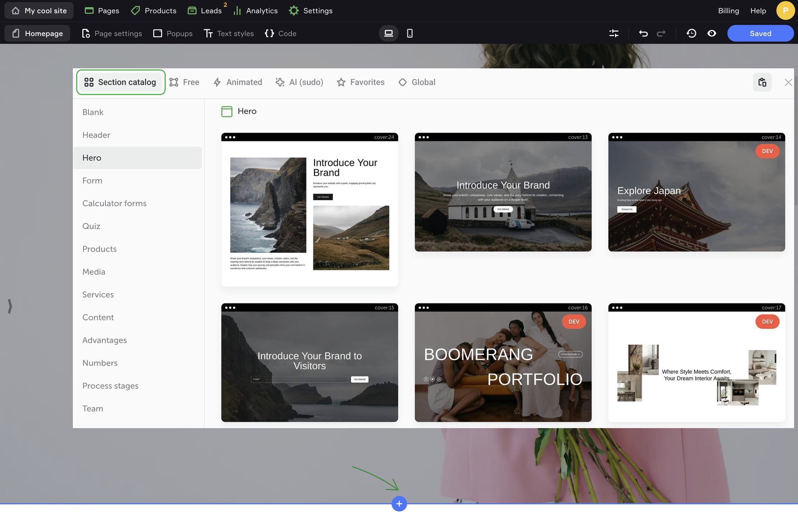Click the preview eye icon
This screenshot has width=798, height=532.
pyautogui.click(x=712, y=33)
